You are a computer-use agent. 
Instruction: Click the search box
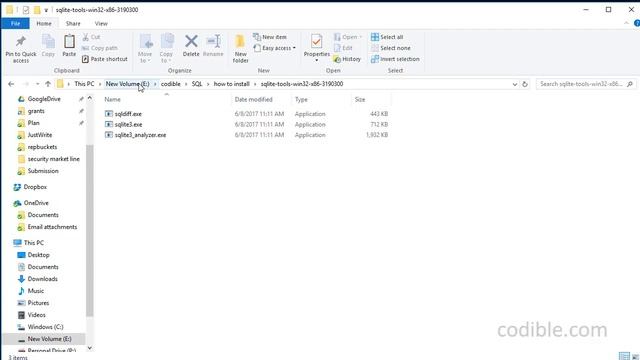[587, 84]
